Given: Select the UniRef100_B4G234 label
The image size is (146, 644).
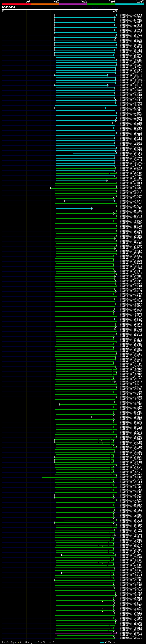Looking at the screenshot, I should point(131,47).
